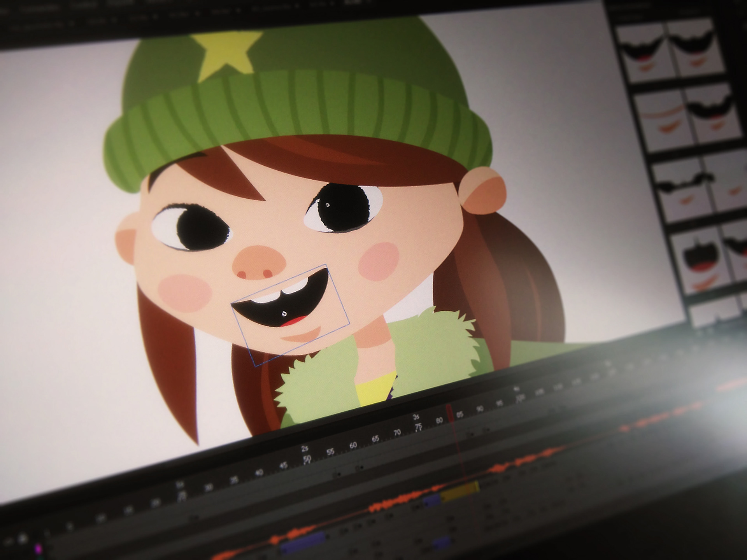Jump to frame 50 at the 2s mark

point(307,458)
